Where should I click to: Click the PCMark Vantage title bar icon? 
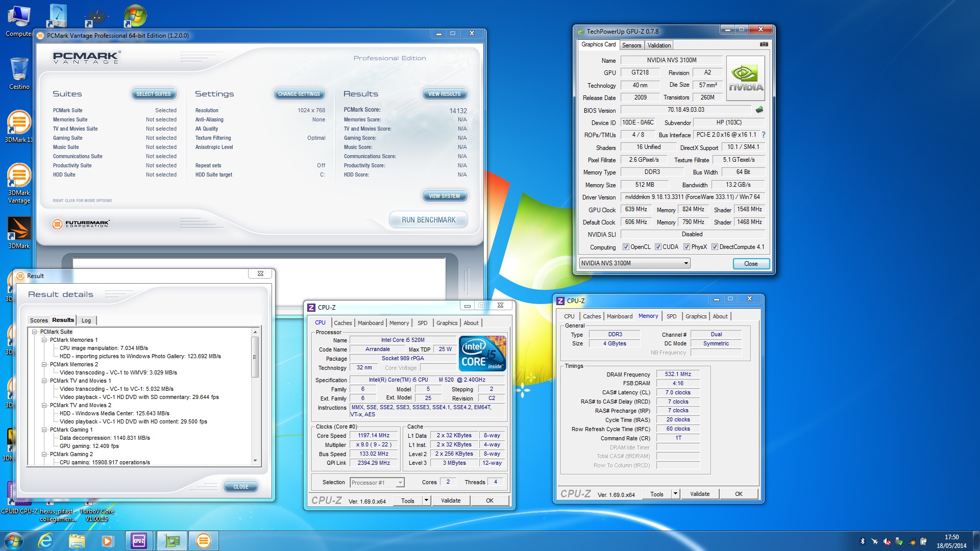pyautogui.click(x=41, y=35)
